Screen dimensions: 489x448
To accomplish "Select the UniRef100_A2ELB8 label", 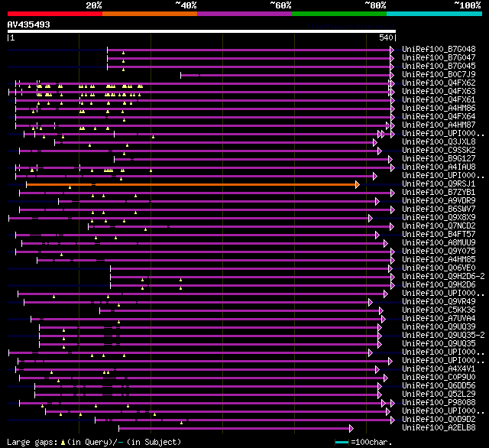I will click(439, 428).
